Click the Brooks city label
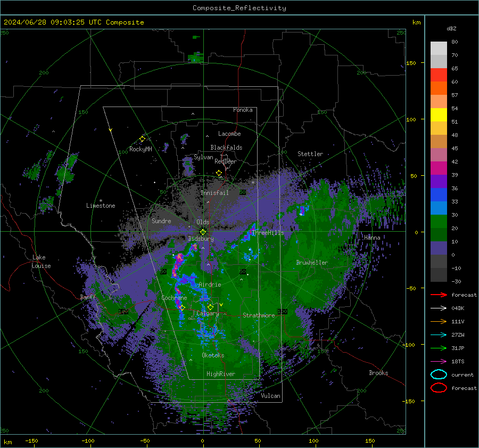Viewport: 479px width, 448px height. click(x=378, y=373)
